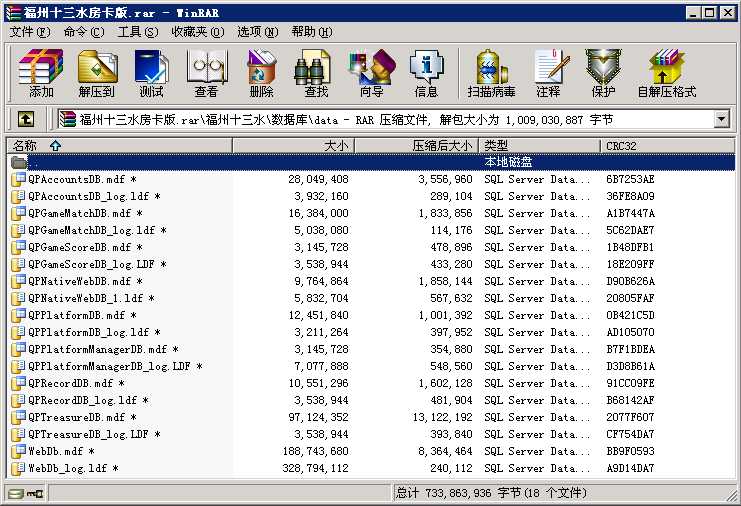Open the 选项(N) menu
This screenshot has height=506, width=741.
(x=258, y=32)
